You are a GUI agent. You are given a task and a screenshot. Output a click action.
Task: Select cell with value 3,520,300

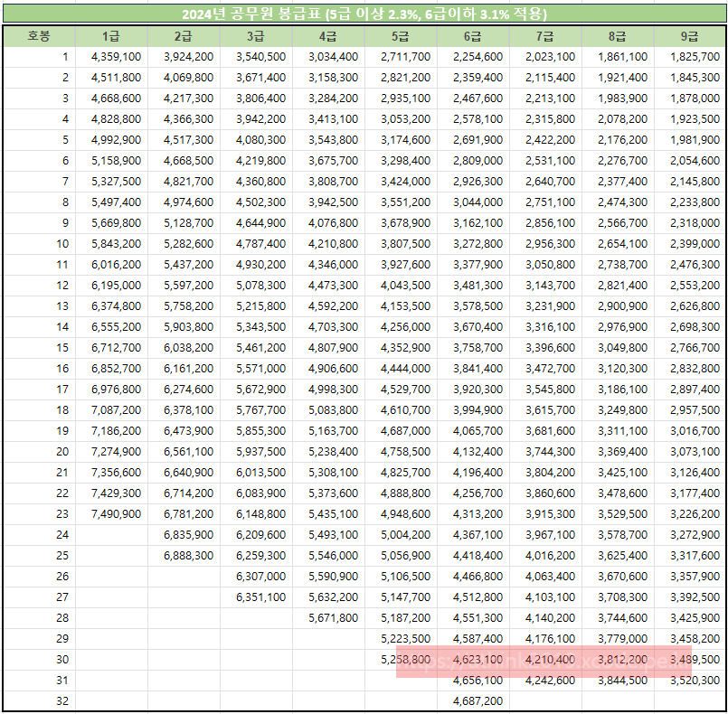coord(689,681)
